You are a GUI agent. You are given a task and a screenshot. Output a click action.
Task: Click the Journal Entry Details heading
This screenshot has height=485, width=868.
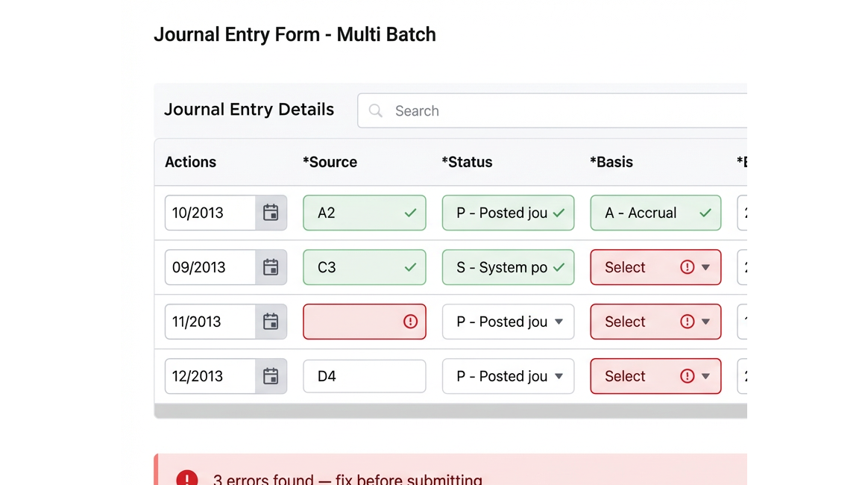coord(249,109)
